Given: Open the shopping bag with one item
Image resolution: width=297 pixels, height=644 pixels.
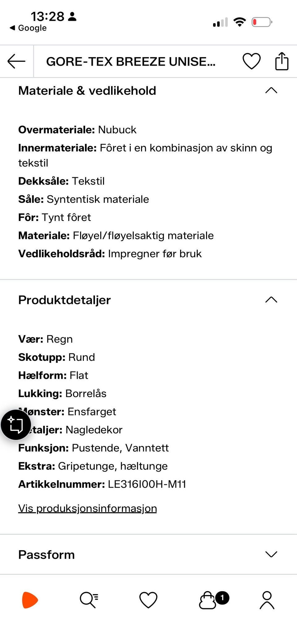Looking at the screenshot, I should (214, 600).
